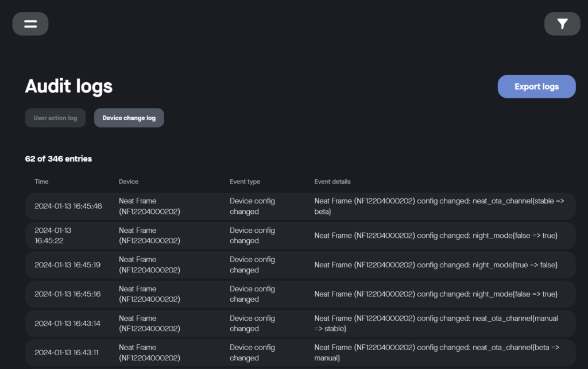Click Device config changed in the 16:43:14 row
Viewport: 588px width, 369px height.
coord(253,324)
